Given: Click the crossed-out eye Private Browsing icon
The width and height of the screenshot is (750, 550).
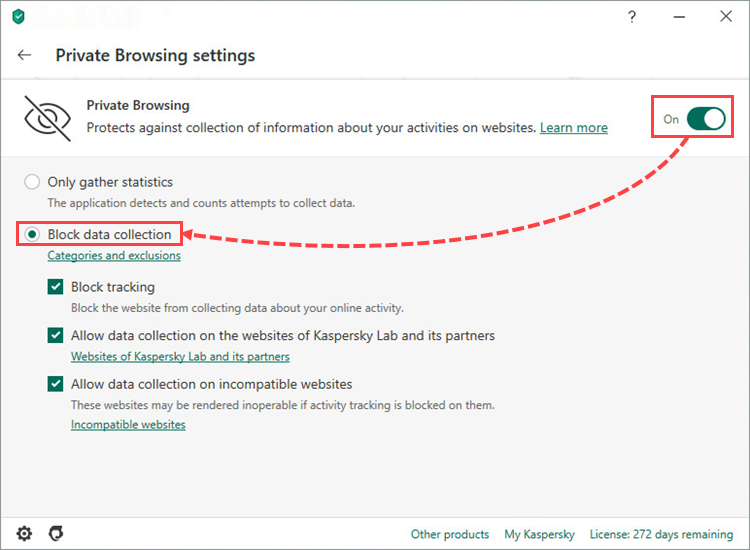Looking at the screenshot, I should coord(47,118).
